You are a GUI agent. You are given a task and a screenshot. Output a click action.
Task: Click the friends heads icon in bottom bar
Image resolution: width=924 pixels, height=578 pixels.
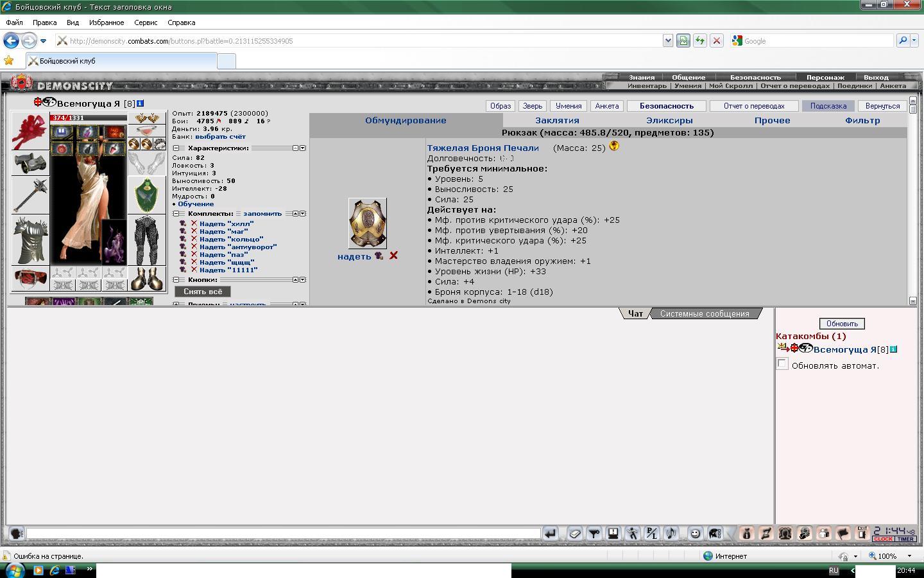click(785, 534)
